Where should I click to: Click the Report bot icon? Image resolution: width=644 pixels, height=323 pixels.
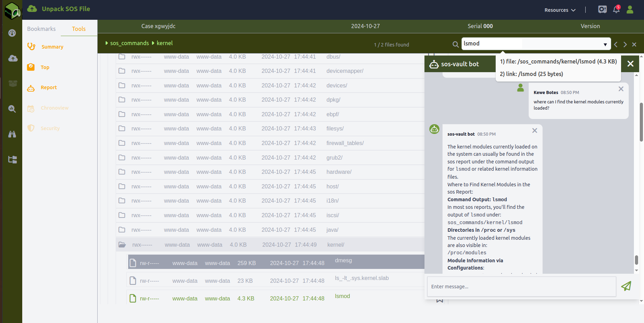coord(31,88)
